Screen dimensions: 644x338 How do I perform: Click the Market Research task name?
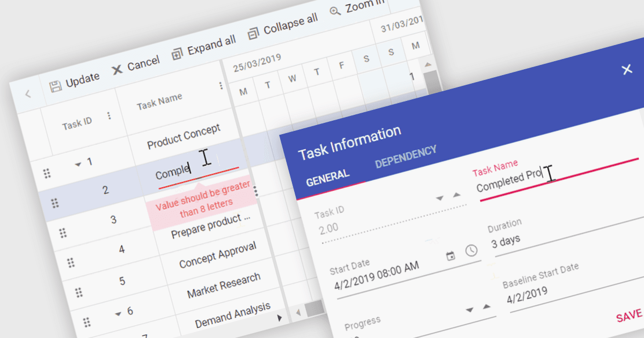224,285
